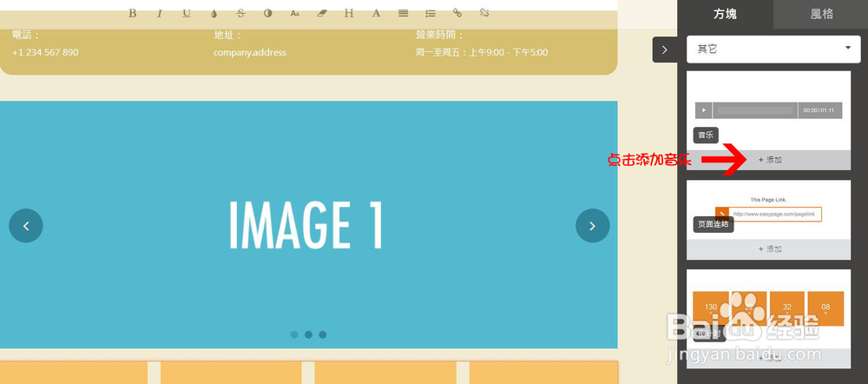Select the countdown tile showing 08
The image size is (868, 384).
[x=825, y=308]
